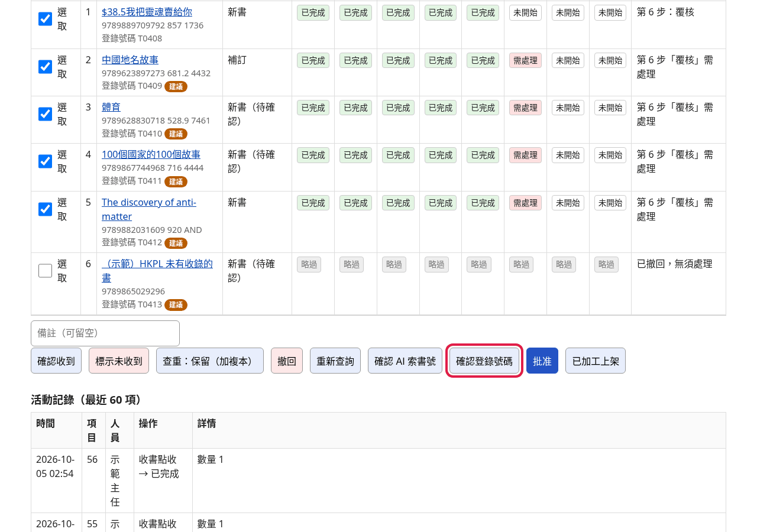The height and width of the screenshot is (532, 757).
Task: Click the 撤回 button
Action: tap(287, 361)
